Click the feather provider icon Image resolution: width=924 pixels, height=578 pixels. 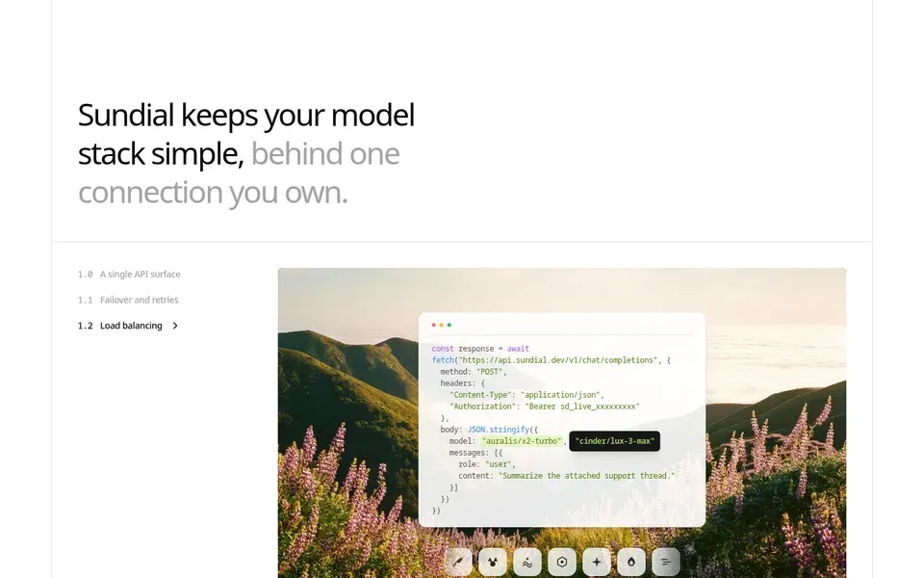click(458, 562)
